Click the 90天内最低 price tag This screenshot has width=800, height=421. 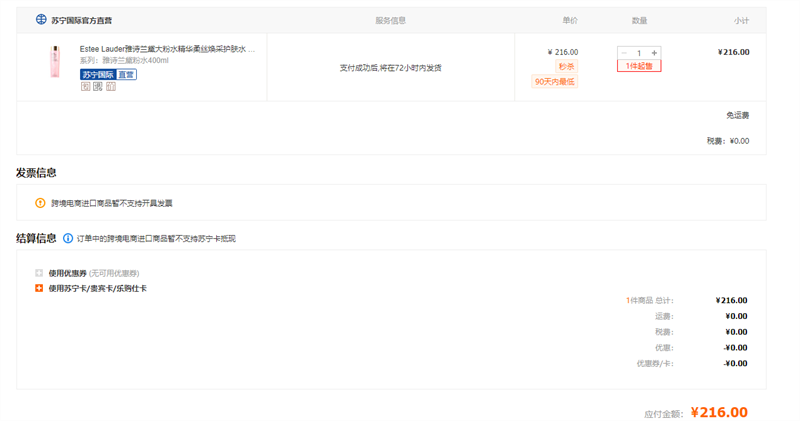(554, 82)
